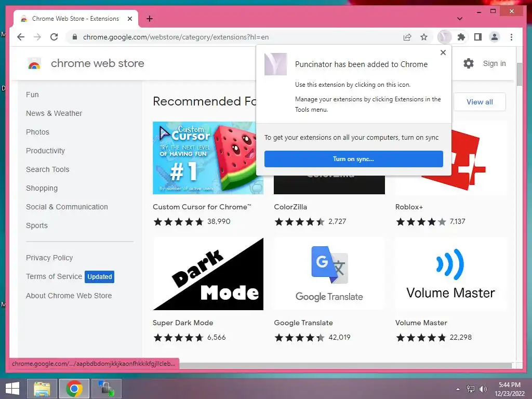Click the ColorZilla extension title

290,207
